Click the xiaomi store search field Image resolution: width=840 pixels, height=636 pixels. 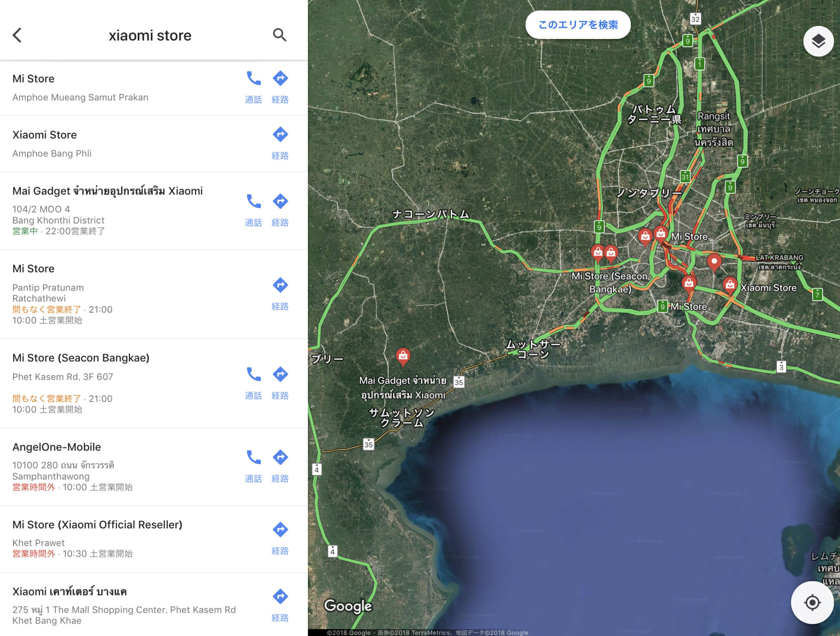coord(150,36)
